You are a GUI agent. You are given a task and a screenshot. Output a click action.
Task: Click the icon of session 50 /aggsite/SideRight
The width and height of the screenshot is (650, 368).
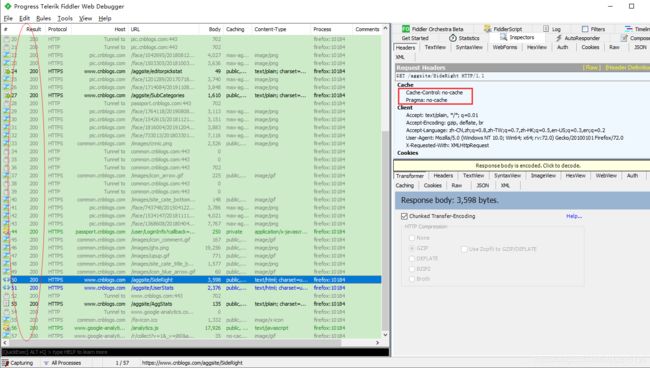[6, 280]
